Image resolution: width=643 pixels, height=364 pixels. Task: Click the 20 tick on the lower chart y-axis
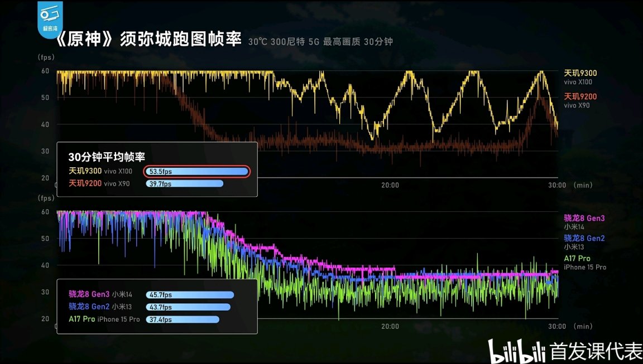(45, 318)
